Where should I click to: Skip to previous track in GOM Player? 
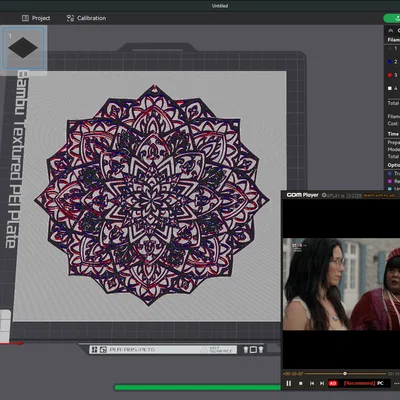[x=312, y=383]
